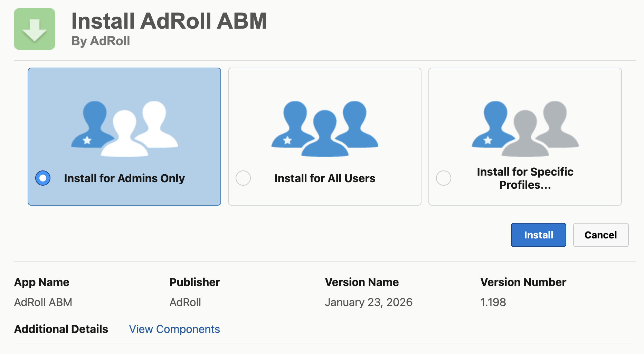Click the "Install for All Users" label
The width and height of the screenshot is (644, 354).
pos(325,178)
